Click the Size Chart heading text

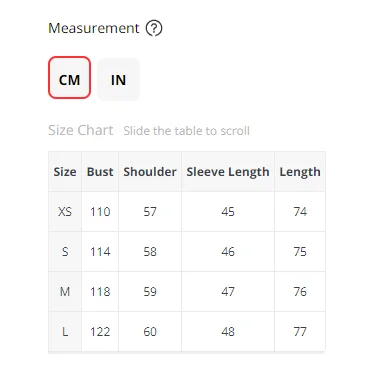[x=81, y=130]
